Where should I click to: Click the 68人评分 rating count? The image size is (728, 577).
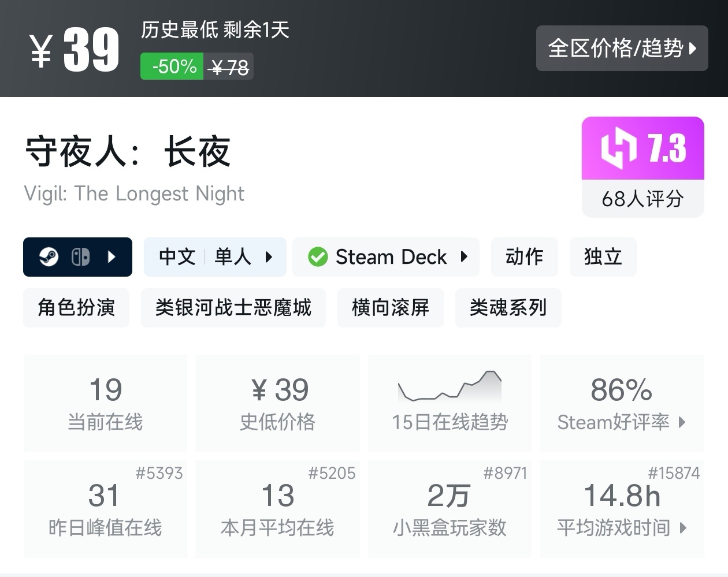(x=642, y=199)
